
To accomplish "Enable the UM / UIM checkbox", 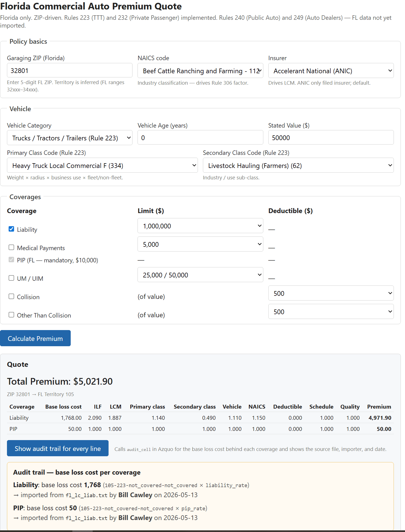I will point(11,278).
